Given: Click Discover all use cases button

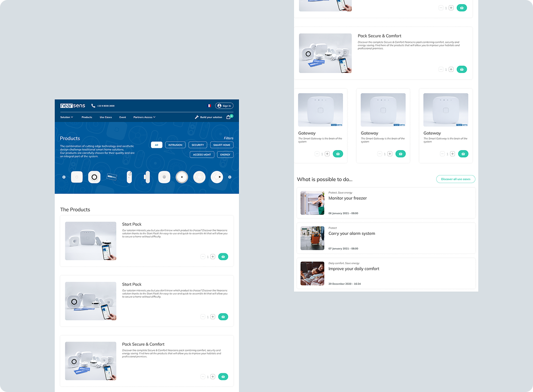Looking at the screenshot, I should pyautogui.click(x=456, y=179).
